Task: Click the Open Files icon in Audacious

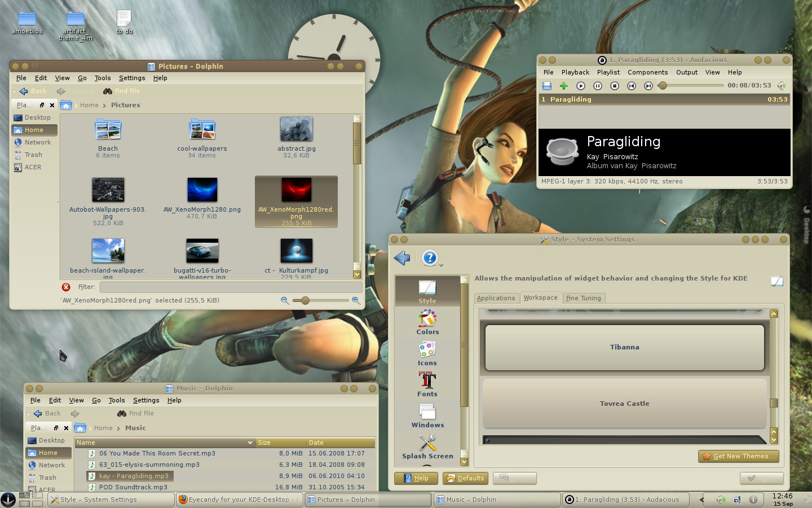Action: point(547,86)
